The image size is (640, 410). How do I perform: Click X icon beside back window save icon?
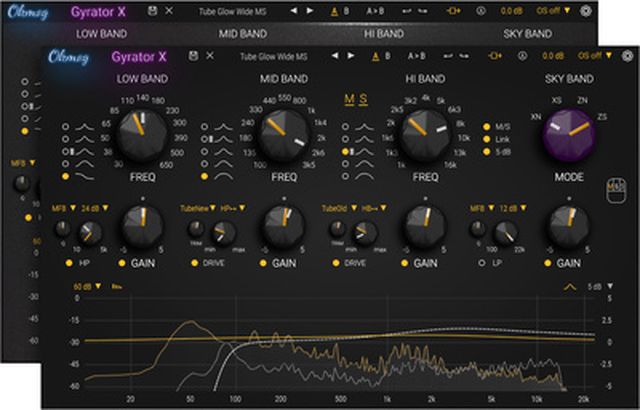point(169,11)
